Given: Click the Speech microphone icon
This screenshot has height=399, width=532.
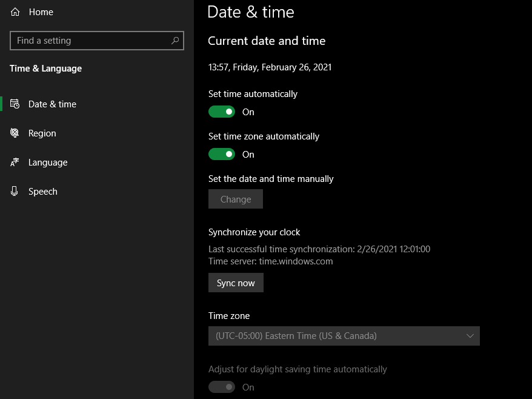Looking at the screenshot, I should [x=13, y=191].
